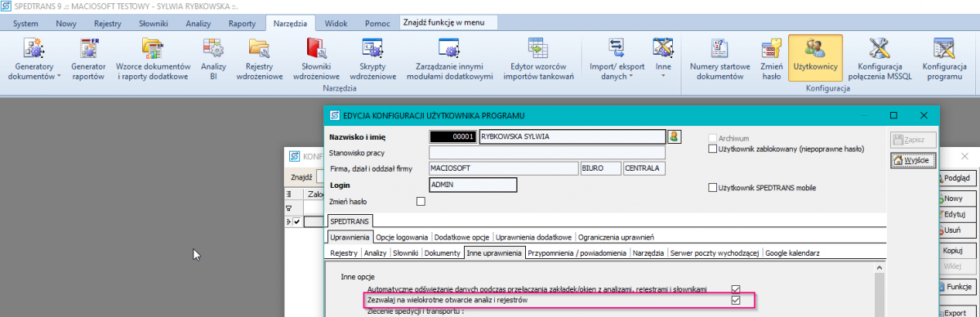
Task: Expand the Inne ribbon dropdown
Action: (x=663, y=60)
